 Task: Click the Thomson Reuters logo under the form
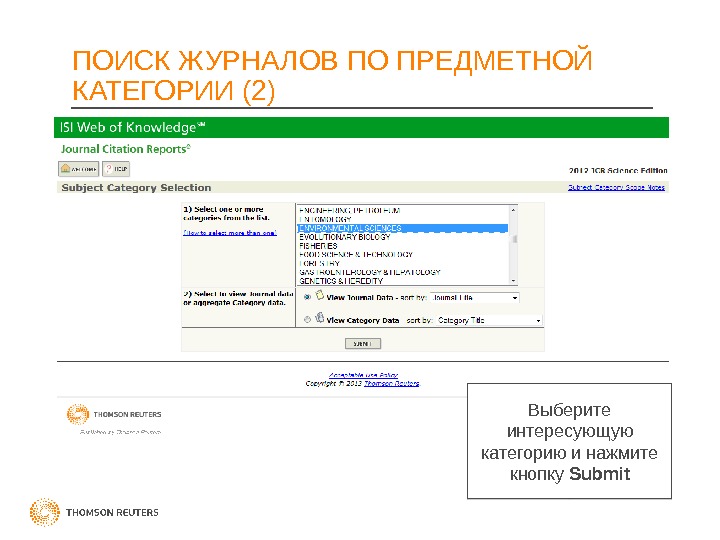[x=114, y=414]
